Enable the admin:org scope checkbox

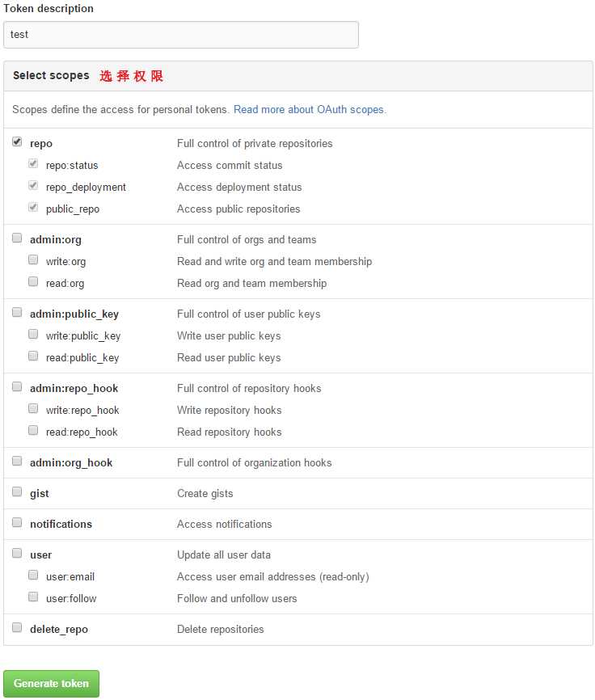pos(17,238)
